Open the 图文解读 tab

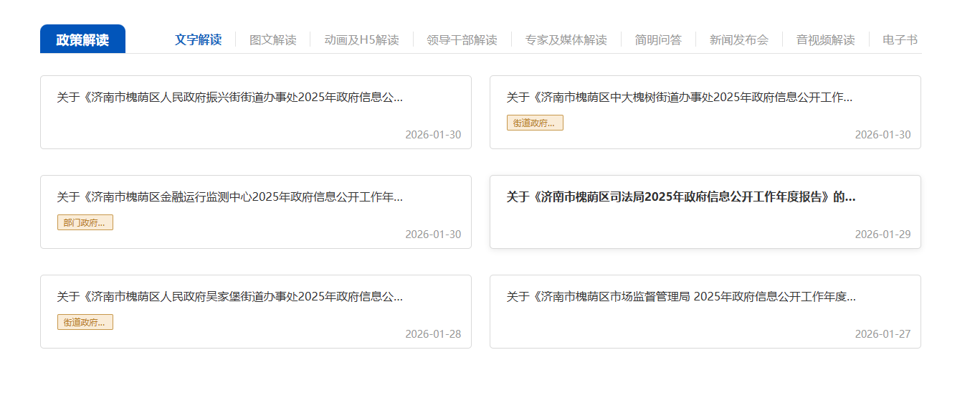[272, 39]
